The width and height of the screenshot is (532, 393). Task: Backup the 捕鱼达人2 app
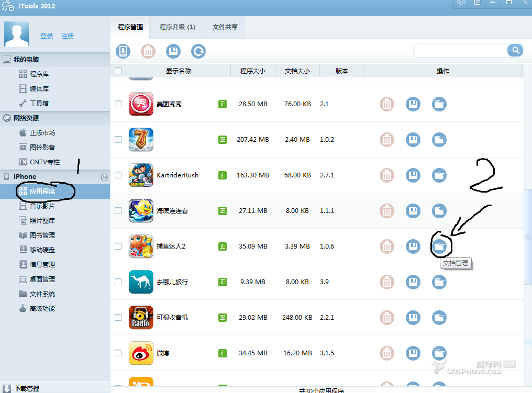point(413,246)
